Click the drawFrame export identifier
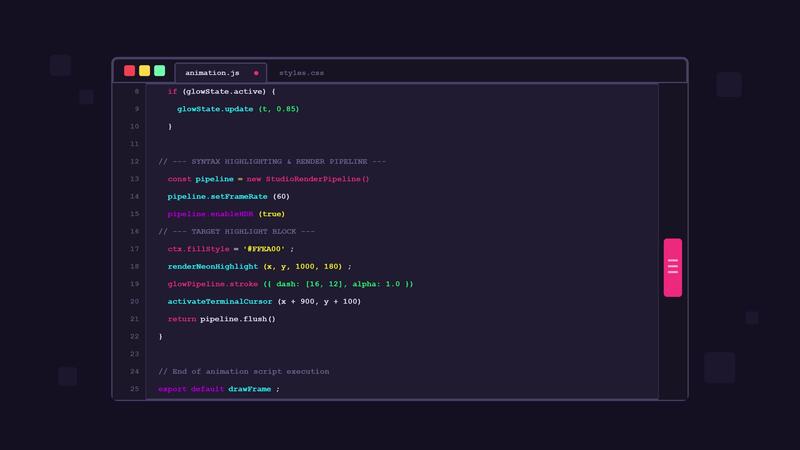This screenshot has height=450, width=800. (x=249, y=389)
